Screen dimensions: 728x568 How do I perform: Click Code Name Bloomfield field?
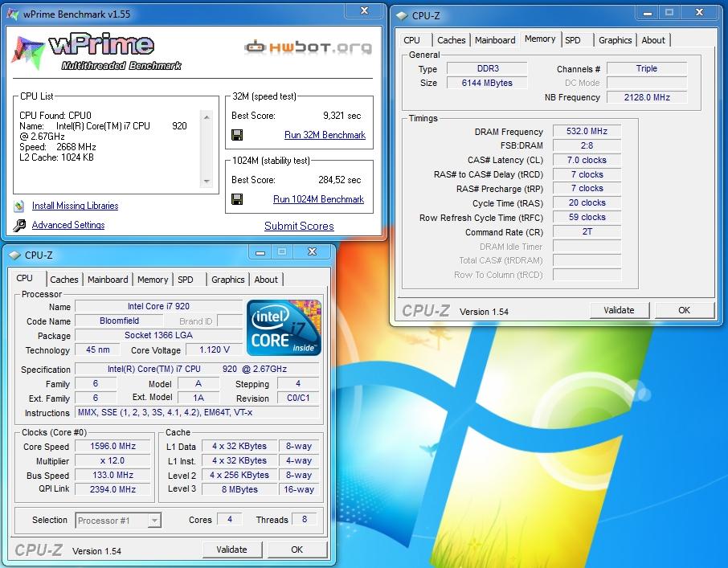tap(119, 321)
